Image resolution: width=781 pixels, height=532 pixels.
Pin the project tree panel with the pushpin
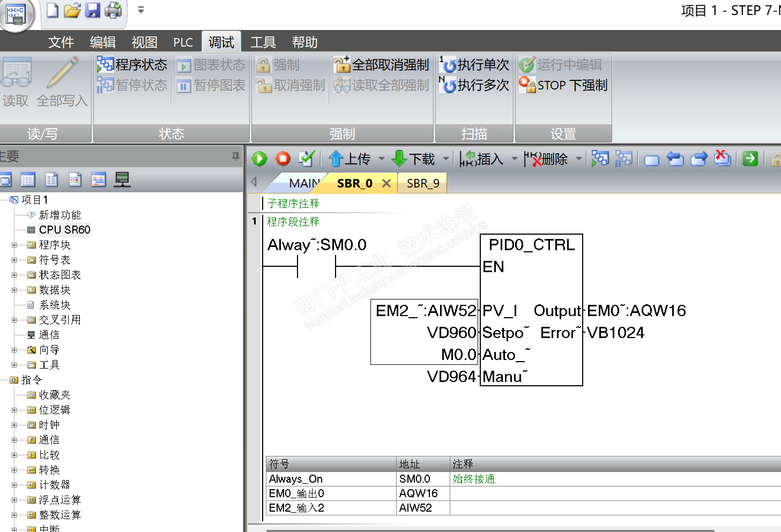[x=235, y=156]
